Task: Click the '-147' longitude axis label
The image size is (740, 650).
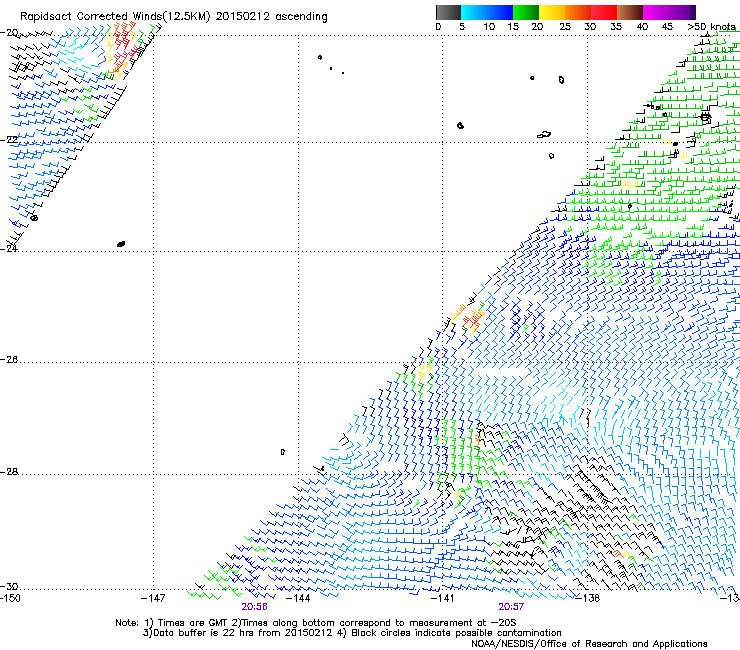Action: [153, 598]
